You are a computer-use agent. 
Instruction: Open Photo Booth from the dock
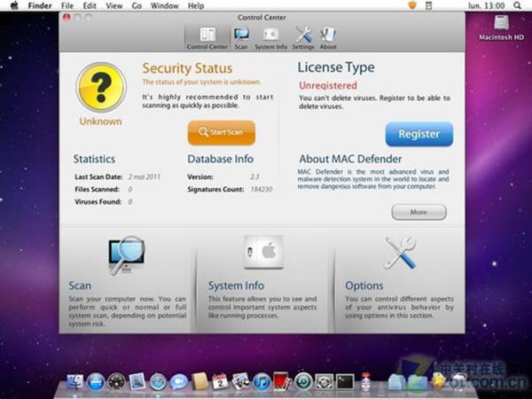[x=282, y=381]
